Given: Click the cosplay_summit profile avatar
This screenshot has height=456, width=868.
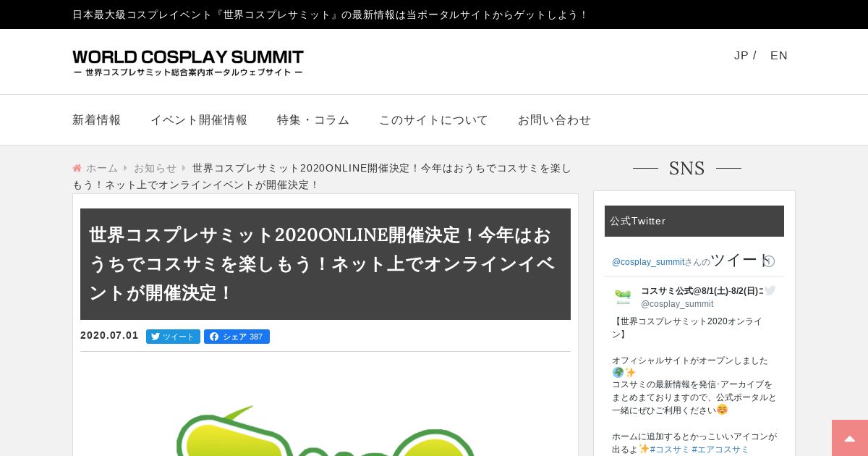Looking at the screenshot, I should click(623, 297).
